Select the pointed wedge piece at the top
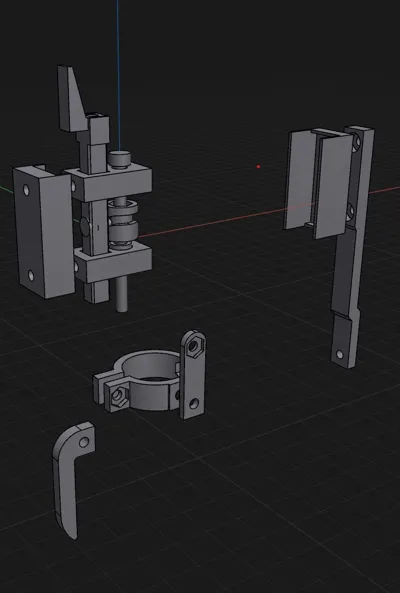 72,99
